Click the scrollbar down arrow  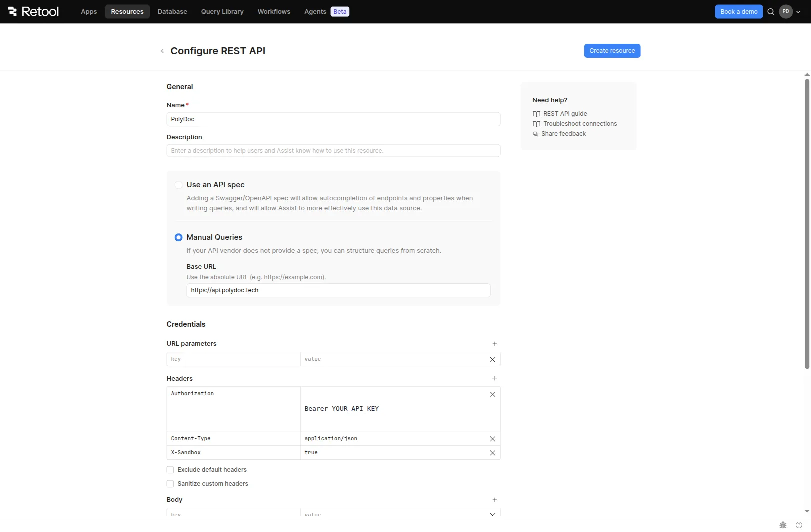807,511
